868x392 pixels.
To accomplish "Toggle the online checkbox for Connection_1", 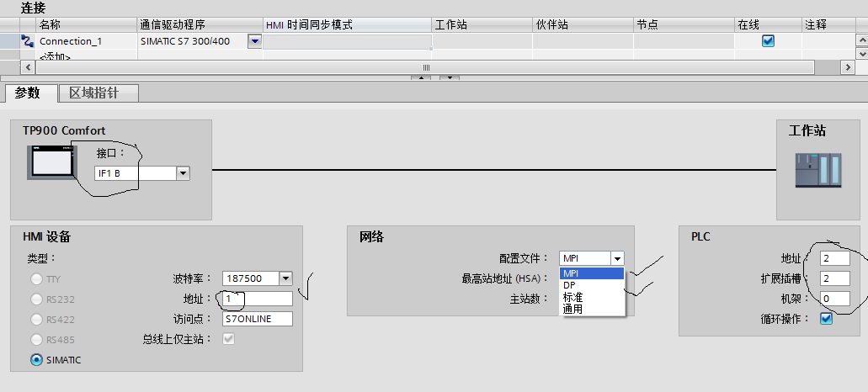I will 768,41.
